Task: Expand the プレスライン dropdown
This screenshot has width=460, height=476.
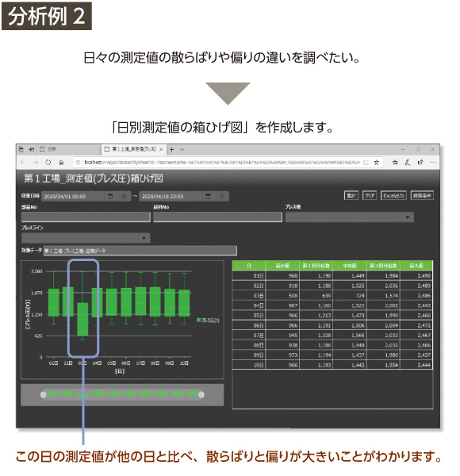Action: (x=144, y=238)
